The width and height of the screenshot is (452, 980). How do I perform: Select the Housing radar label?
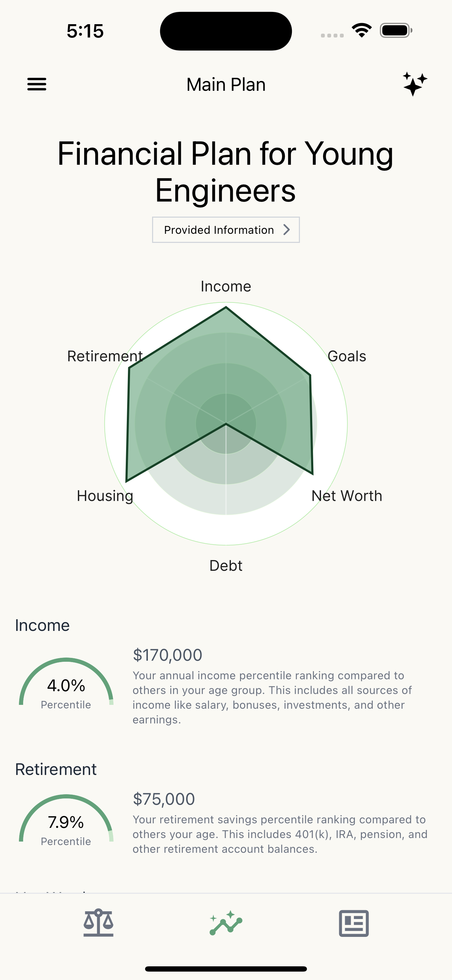(x=105, y=496)
